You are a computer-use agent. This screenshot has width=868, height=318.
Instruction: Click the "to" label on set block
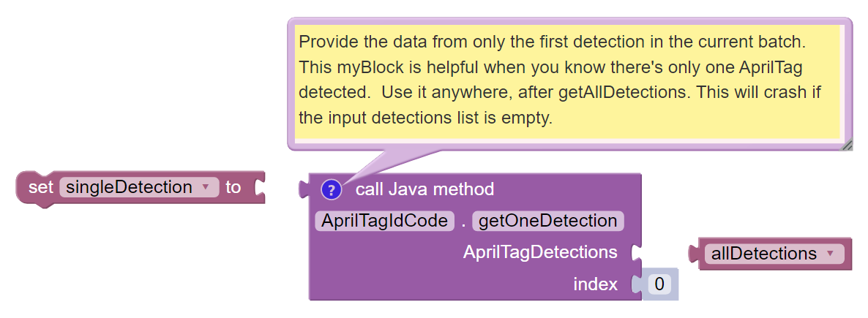tap(233, 188)
